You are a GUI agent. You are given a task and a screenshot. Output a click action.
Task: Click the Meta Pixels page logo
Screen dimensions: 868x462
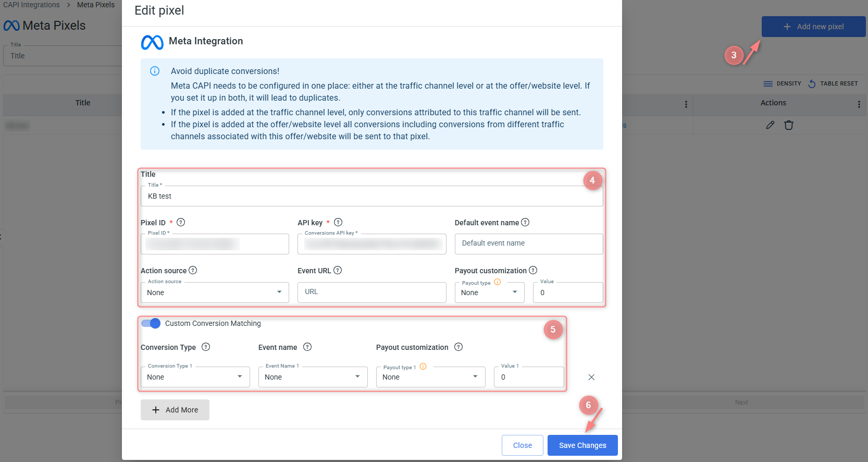click(x=11, y=26)
